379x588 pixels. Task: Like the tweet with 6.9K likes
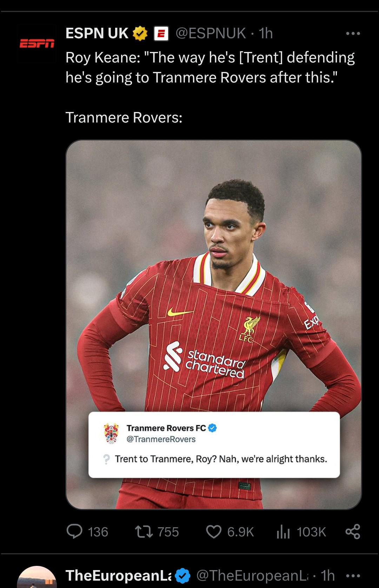tap(230, 531)
